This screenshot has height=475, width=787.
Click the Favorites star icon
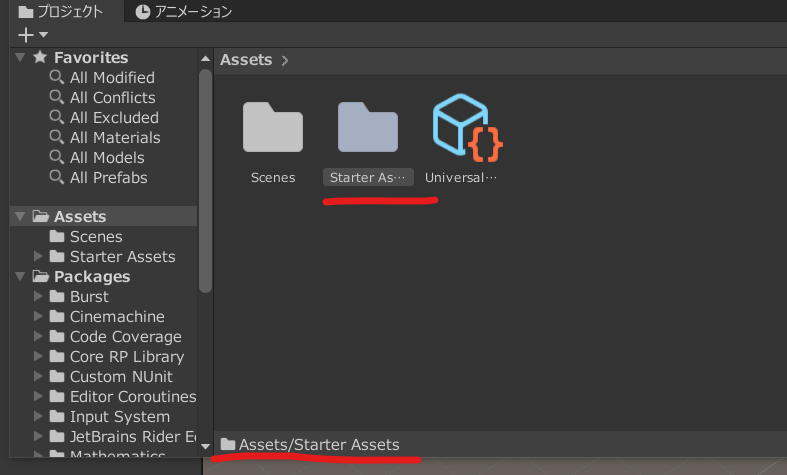pos(40,58)
